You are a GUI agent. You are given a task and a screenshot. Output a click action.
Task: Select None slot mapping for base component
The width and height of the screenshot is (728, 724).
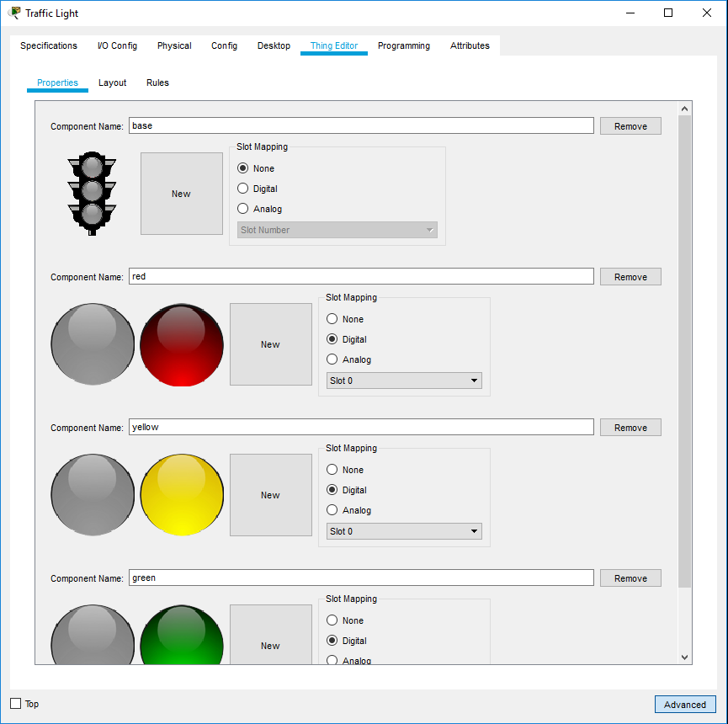tap(243, 168)
